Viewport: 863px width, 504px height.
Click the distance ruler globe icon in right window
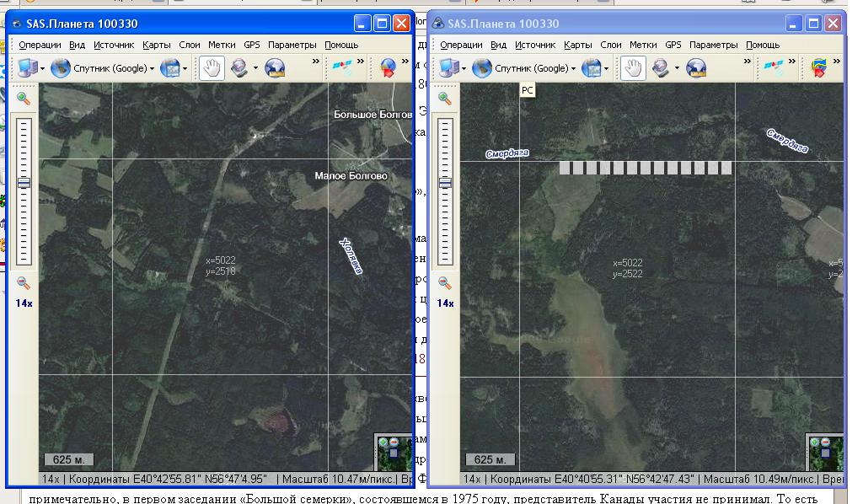coord(695,68)
